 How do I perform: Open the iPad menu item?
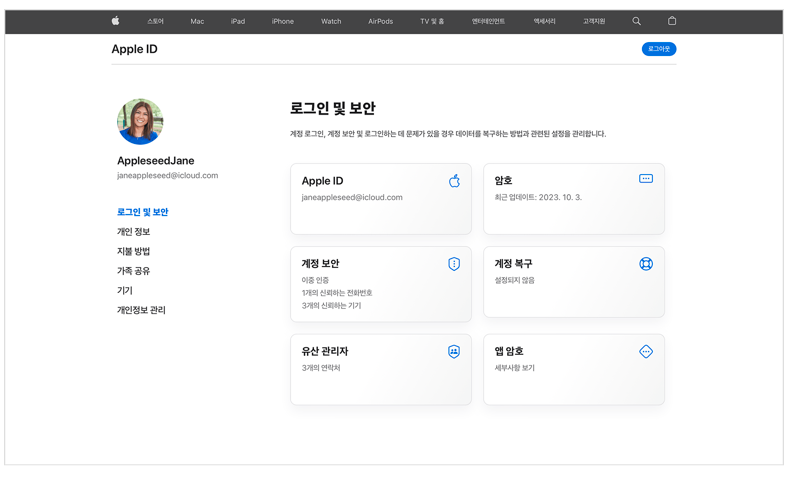coord(240,21)
